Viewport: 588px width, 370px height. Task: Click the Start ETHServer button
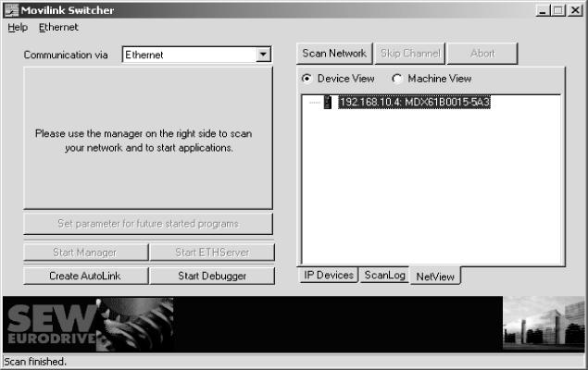pos(212,253)
